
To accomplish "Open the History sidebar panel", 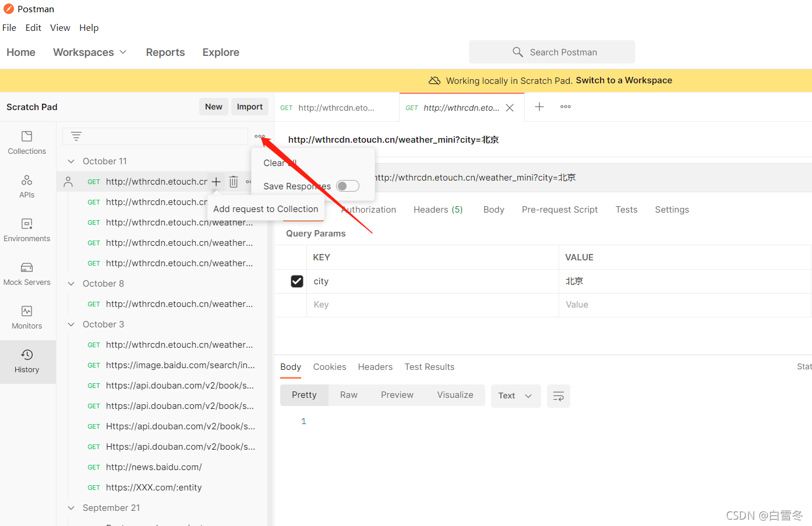I will click(x=27, y=362).
